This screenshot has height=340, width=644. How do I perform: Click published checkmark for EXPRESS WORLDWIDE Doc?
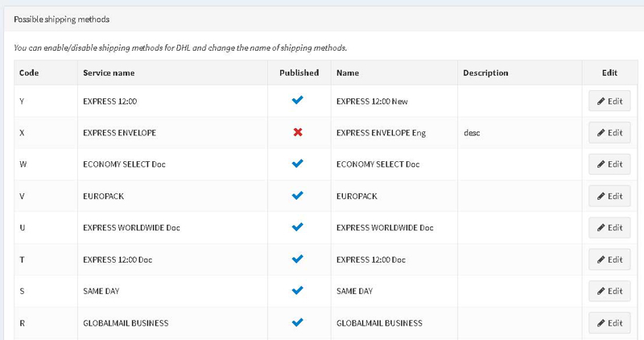click(x=298, y=227)
